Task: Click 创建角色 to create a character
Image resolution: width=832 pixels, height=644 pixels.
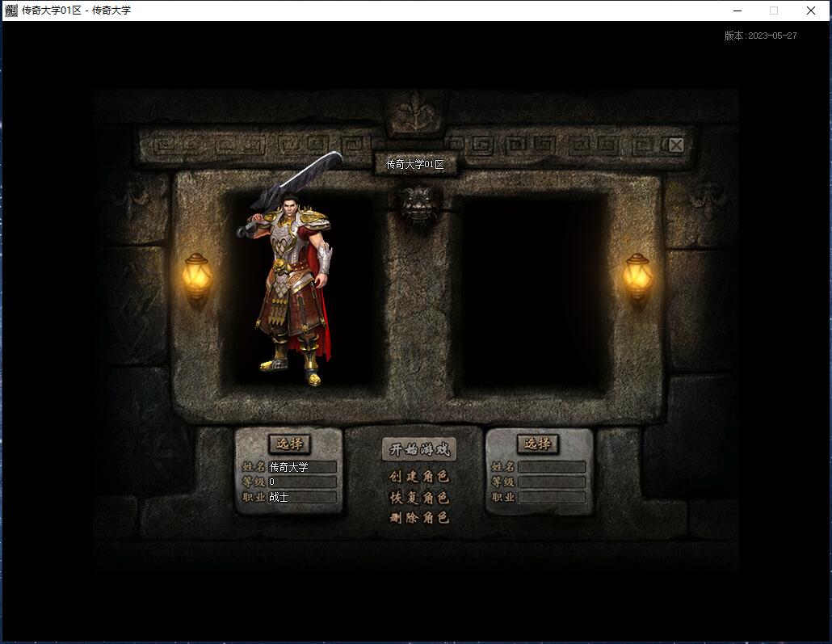Action: pos(419,476)
